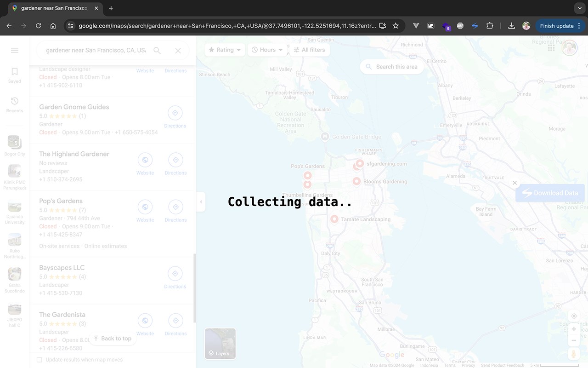The height and width of the screenshot is (368, 588).
Task: Open the Chrome extensions puzzle icon
Action: (x=490, y=26)
